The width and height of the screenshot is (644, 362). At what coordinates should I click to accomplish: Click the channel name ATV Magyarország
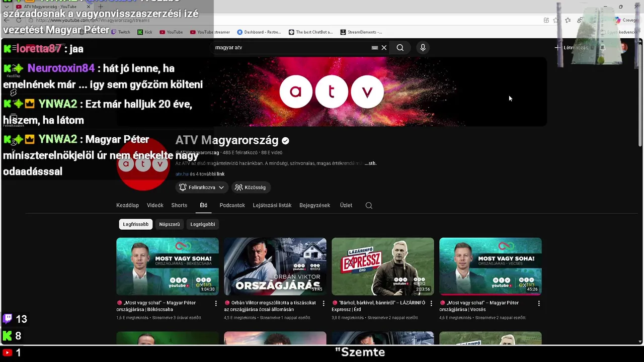click(227, 140)
